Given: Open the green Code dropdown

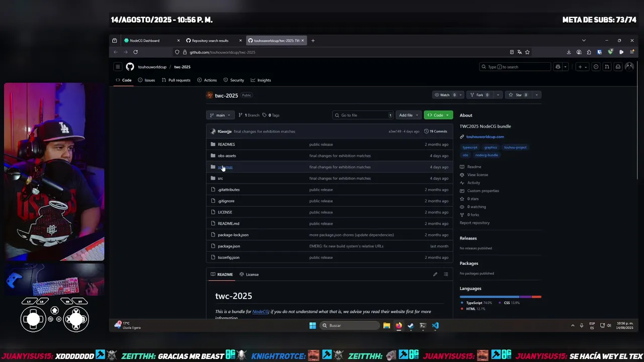Looking at the screenshot, I should (x=438, y=115).
